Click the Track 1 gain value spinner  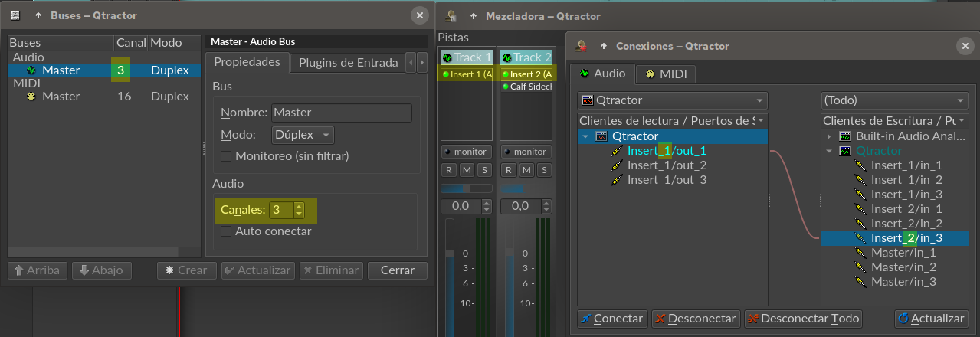[466, 206]
